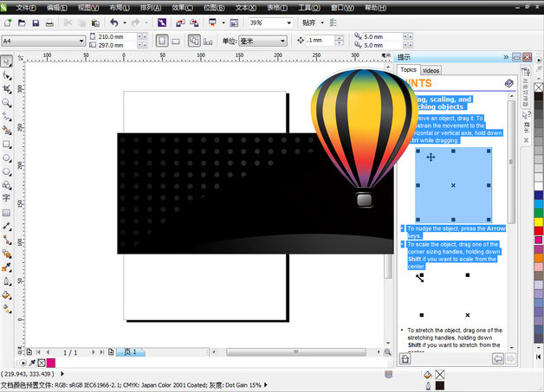Select the Interactive fill tool
Image resolution: width=544 pixels, height=392 pixels.
click(6, 308)
